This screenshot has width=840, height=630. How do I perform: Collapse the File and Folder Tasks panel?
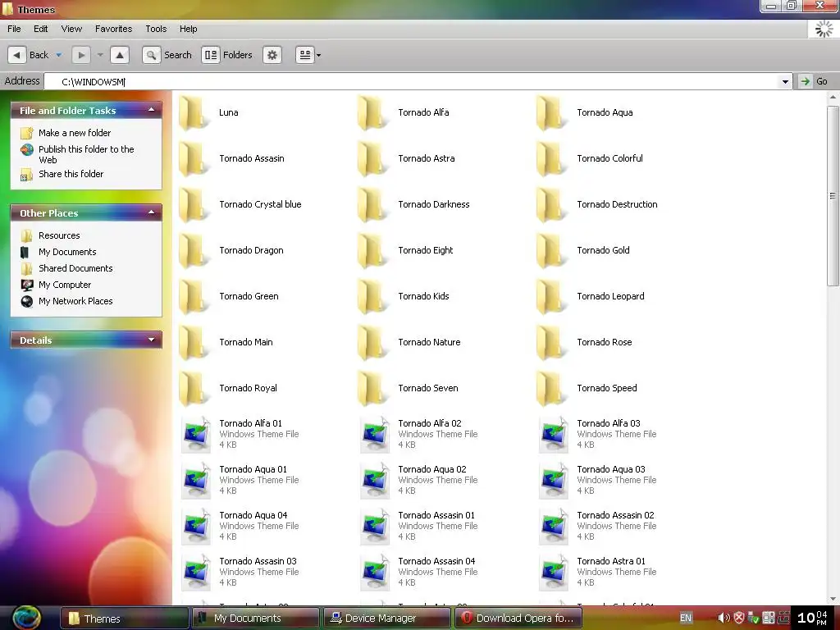click(x=152, y=110)
